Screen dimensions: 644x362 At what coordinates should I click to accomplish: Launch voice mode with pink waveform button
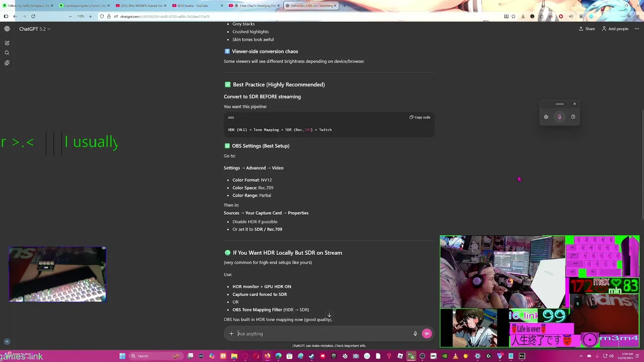coord(427,333)
